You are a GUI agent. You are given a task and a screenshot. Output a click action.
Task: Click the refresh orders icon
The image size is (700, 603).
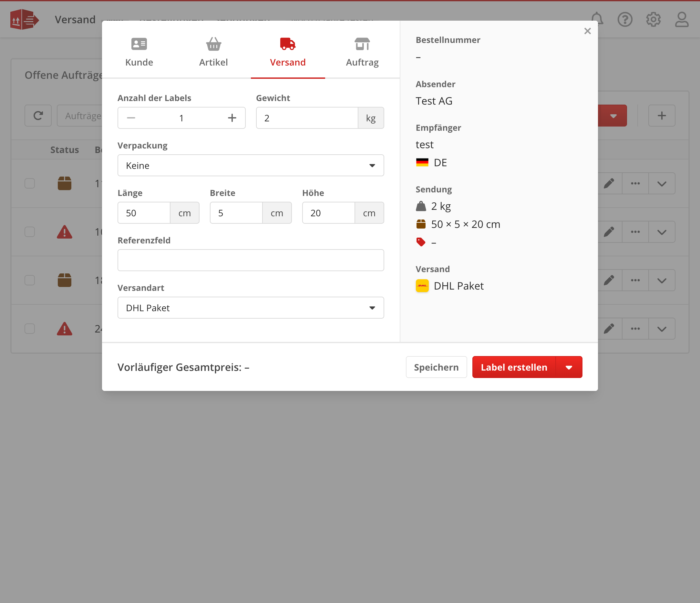[x=38, y=116]
